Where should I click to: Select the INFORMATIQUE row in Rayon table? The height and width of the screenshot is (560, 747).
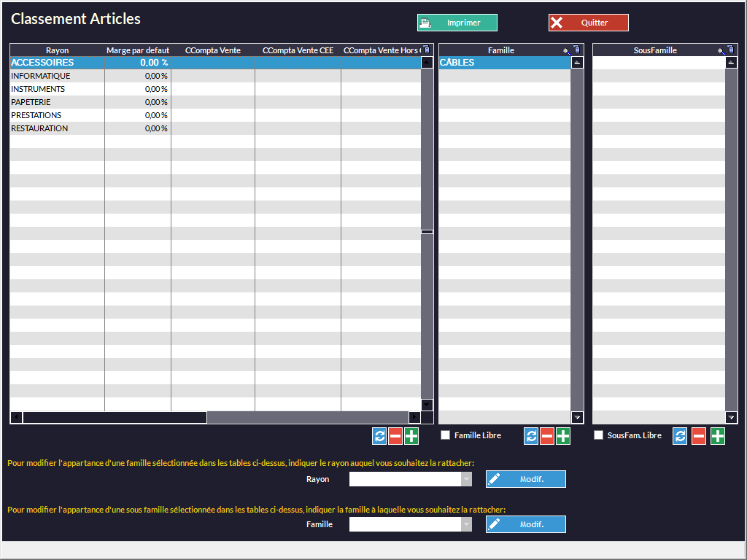41,76
